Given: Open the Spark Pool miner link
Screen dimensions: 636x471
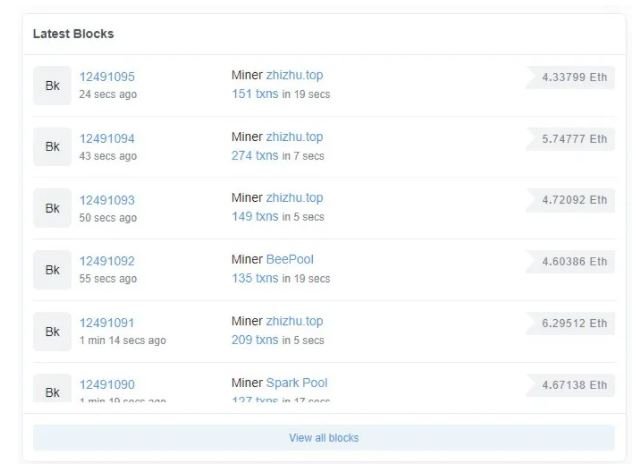Looking at the screenshot, I should point(297,383).
